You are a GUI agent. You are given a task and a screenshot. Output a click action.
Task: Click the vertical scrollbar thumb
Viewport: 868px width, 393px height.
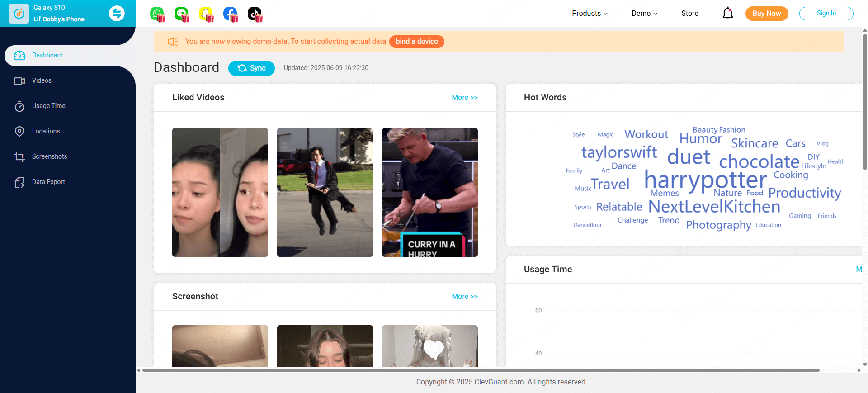click(865, 102)
